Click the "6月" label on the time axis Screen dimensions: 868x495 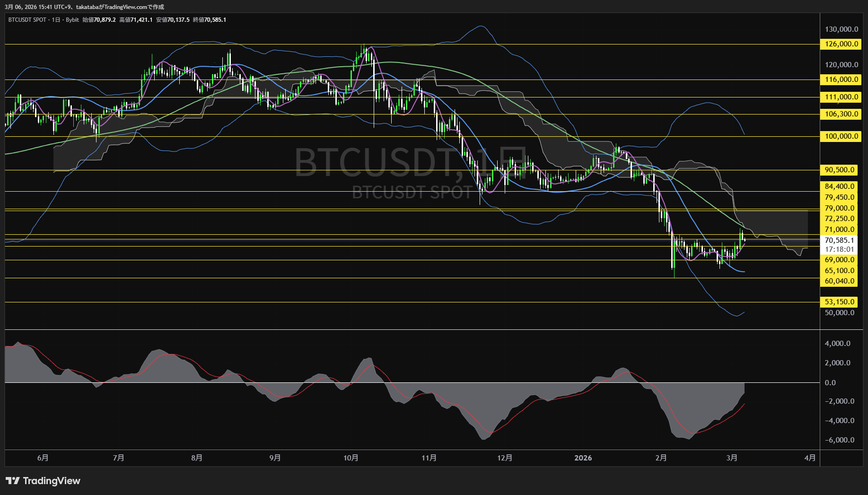point(42,458)
